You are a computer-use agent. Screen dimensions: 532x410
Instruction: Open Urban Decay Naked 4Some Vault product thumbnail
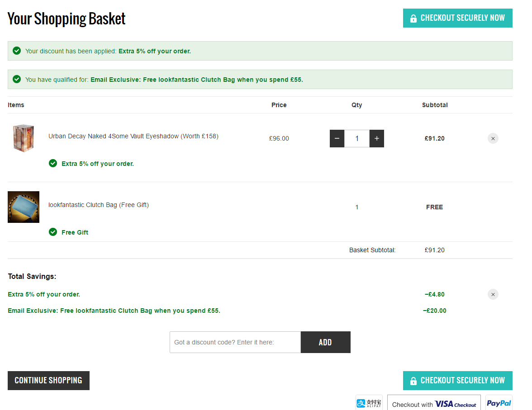click(24, 138)
